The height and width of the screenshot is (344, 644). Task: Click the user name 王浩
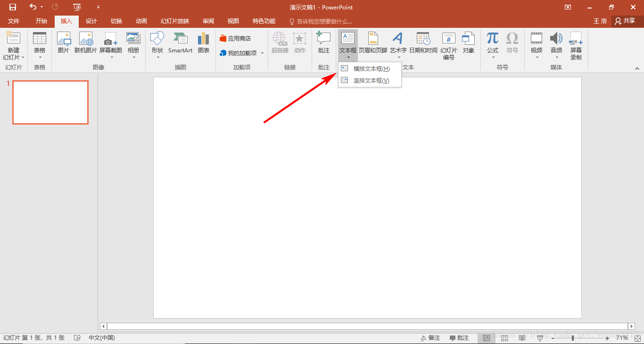[600, 21]
